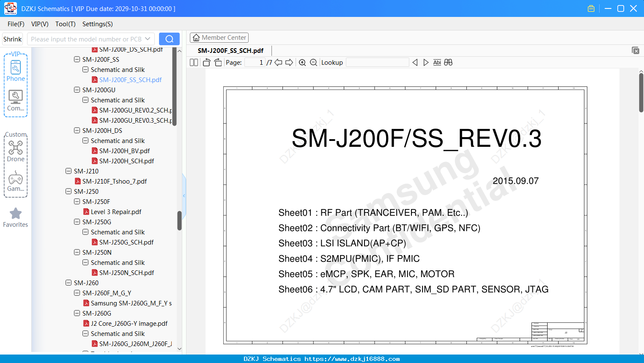The image size is (644, 363).
Task: Open Member Center
Action: point(219,38)
